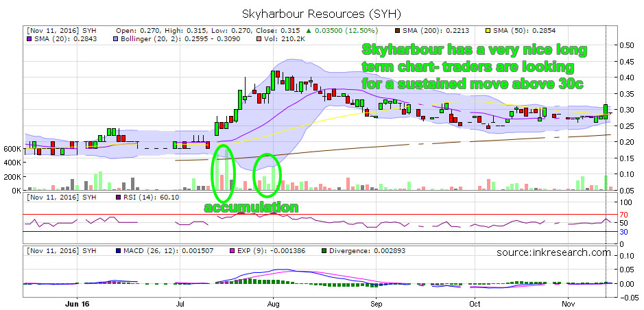Screen dimensions: 644x310
Task: Click the 600K volume axis label
Action: [x=11, y=148]
